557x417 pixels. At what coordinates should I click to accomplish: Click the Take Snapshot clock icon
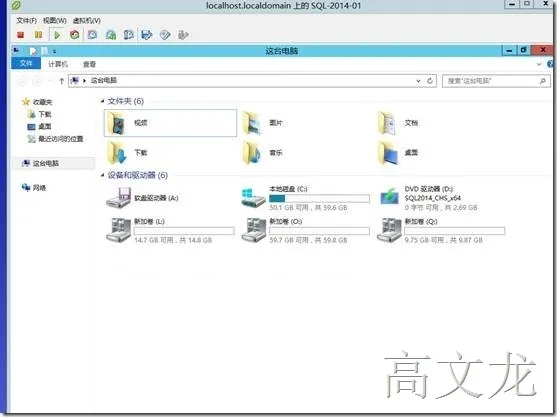click(92, 34)
